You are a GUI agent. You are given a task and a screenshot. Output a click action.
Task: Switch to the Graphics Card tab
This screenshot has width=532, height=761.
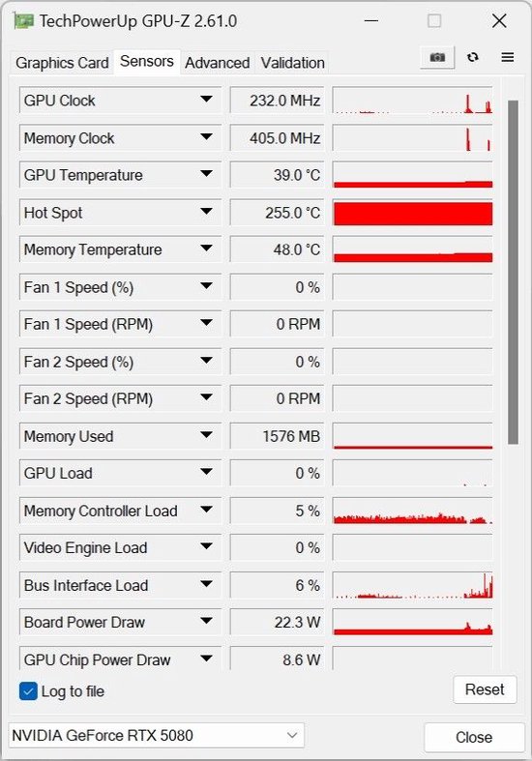click(62, 63)
